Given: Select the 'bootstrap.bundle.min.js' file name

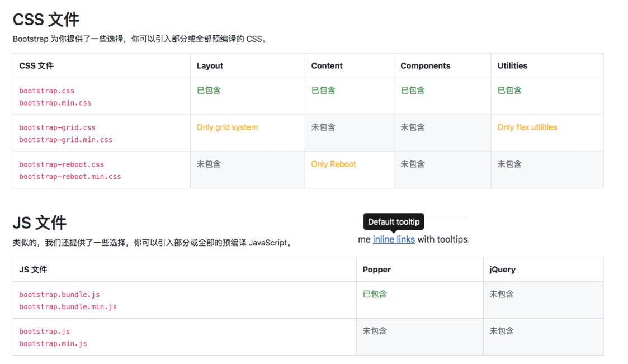Looking at the screenshot, I should pos(68,307).
